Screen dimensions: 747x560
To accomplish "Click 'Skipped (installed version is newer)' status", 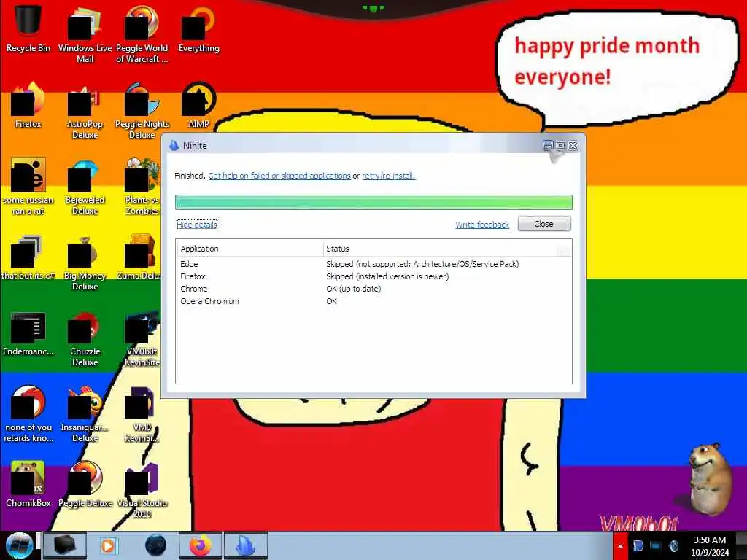I will click(x=387, y=276).
